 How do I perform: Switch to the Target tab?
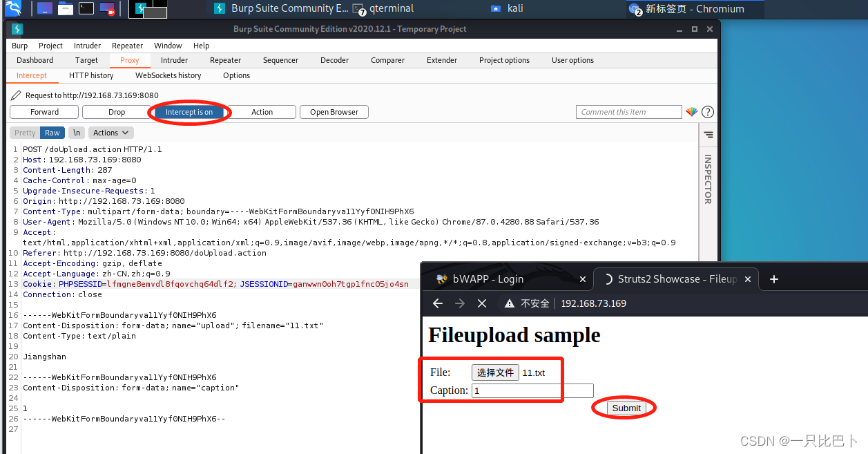[x=86, y=60]
